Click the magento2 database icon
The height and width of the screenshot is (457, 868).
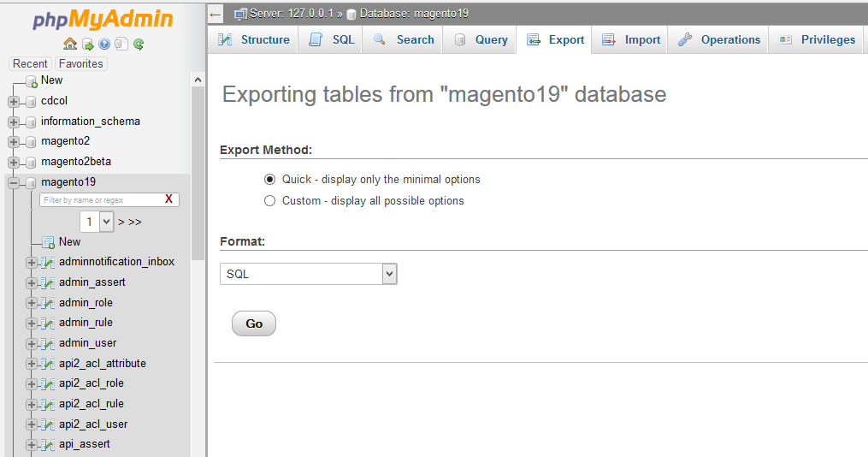31,142
